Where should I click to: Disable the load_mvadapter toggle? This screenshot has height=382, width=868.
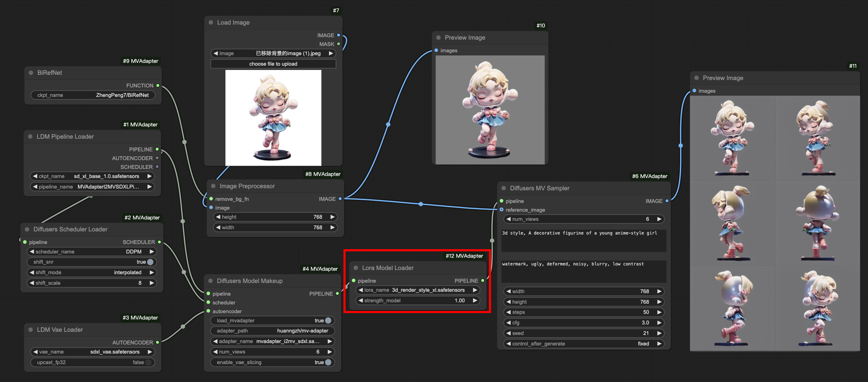tap(328, 321)
